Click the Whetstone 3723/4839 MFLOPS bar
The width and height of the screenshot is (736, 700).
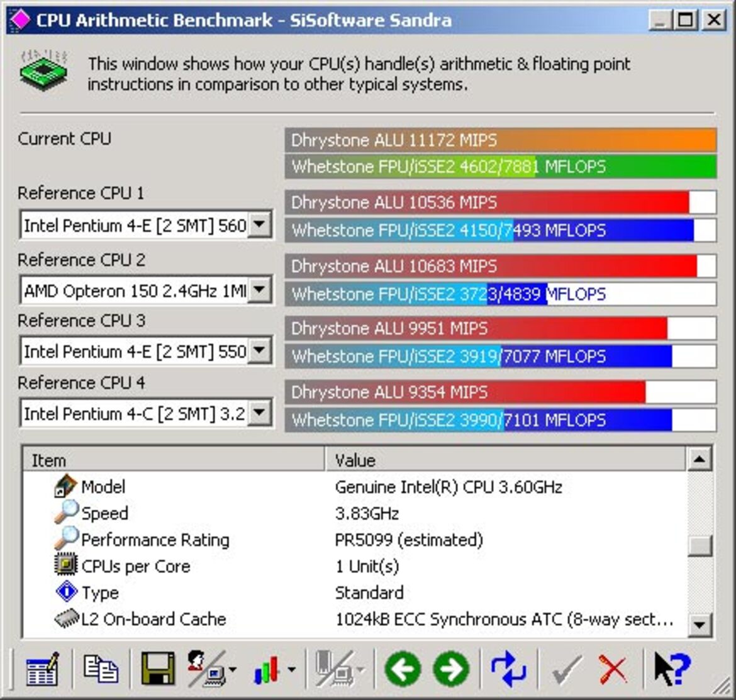[500, 294]
